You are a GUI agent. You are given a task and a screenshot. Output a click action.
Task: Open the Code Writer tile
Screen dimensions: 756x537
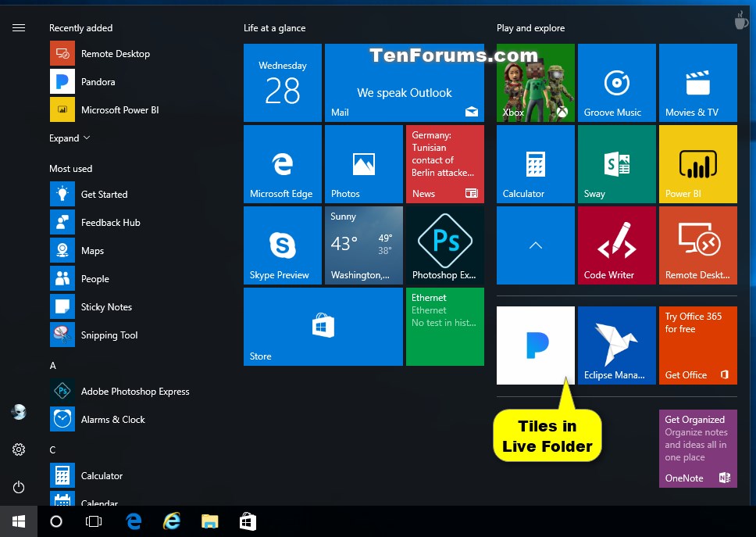pyautogui.click(x=617, y=245)
